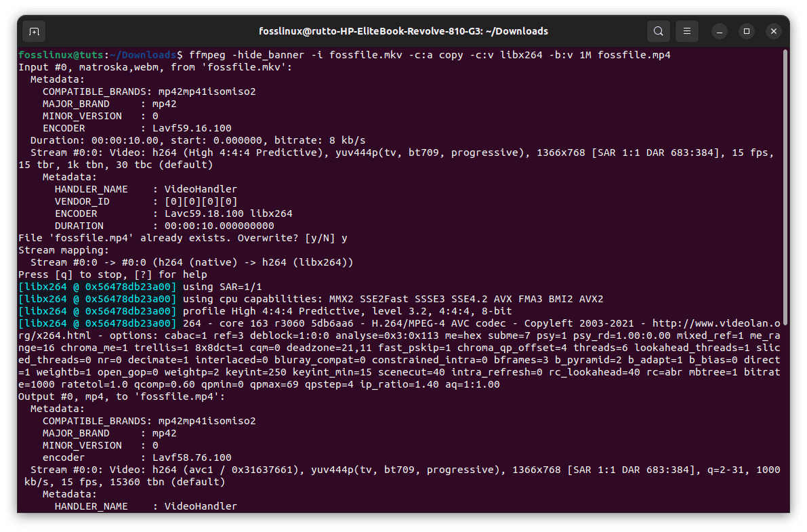
Task: Click the '15 tbr, 1k tbn, 30 tbc' line
Action: (x=115, y=165)
